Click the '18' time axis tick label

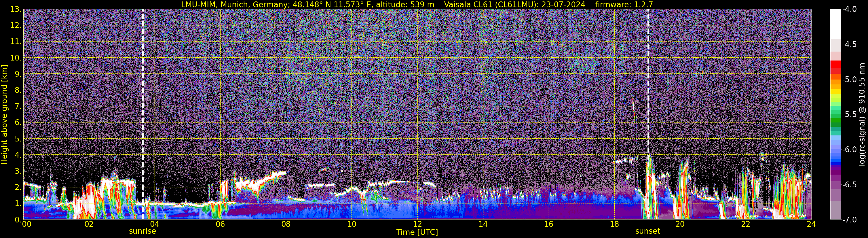pyautogui.click(x=614, y=224)
